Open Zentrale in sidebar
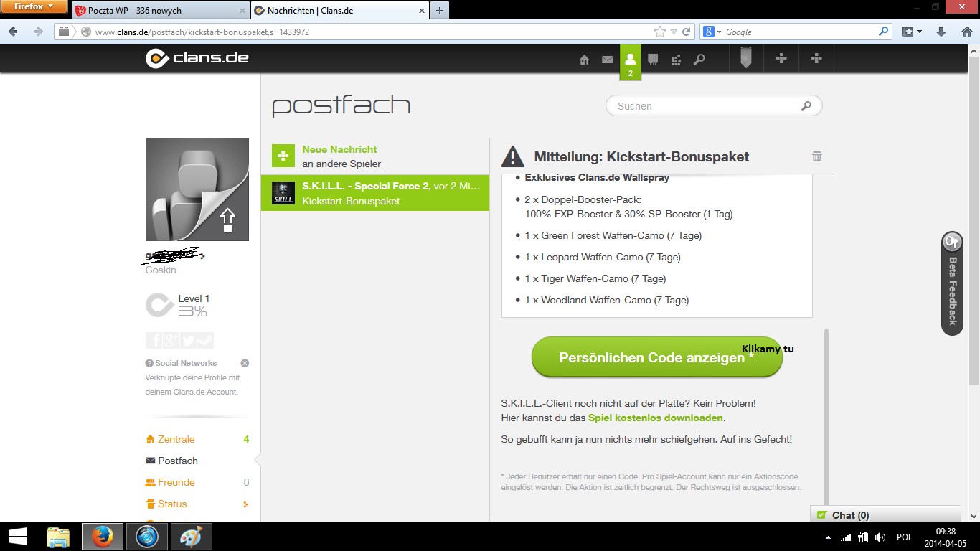 [176, 439]
